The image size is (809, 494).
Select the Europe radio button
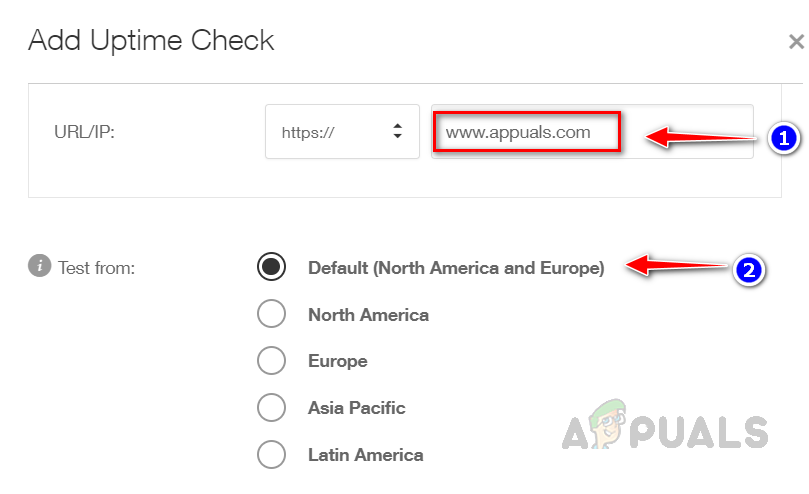point(271,361)
